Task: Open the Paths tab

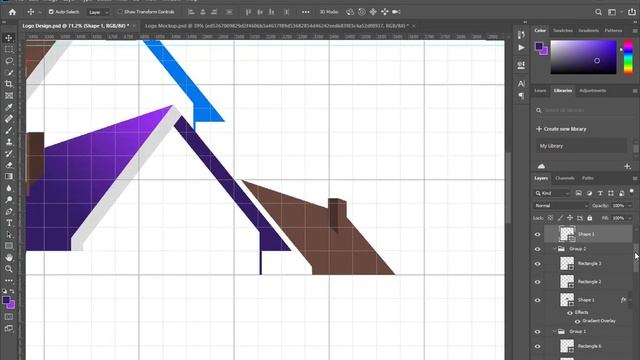Action: (587, 178)
